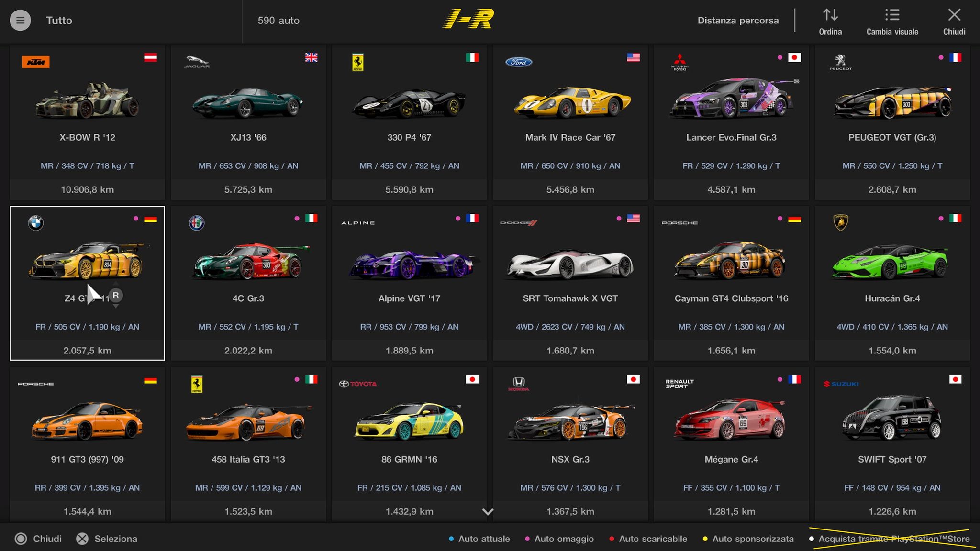Open the Tutto category filter
The width and height of the screenshot is (980, 551).
[x=59, y=21]
